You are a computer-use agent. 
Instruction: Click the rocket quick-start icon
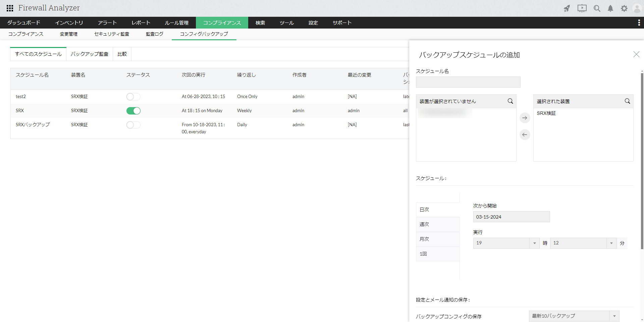[567, 8]
